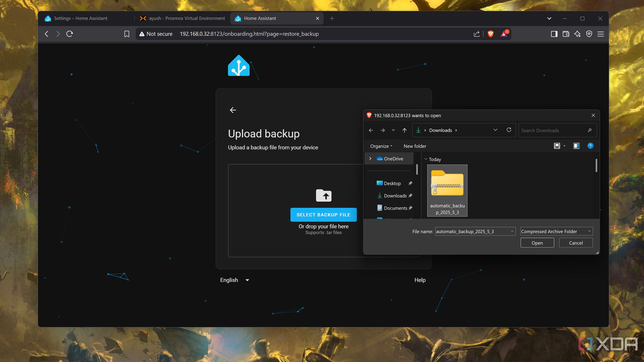Click Open in file dialog
Image resolution: width=644 pixels, height=362 pixels.
pyautogui.click(x=537, y=243)
